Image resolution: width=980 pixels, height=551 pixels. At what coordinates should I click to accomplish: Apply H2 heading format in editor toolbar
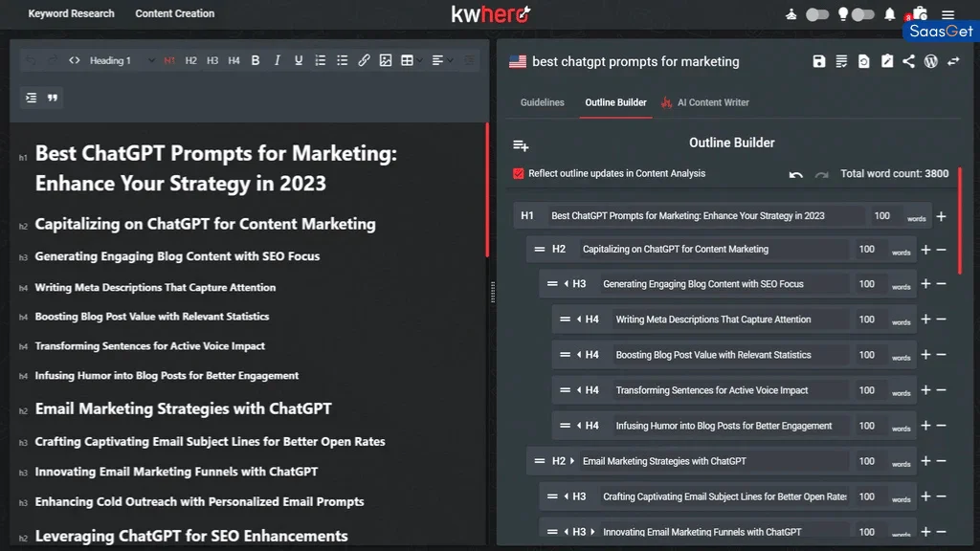point(190,60)
